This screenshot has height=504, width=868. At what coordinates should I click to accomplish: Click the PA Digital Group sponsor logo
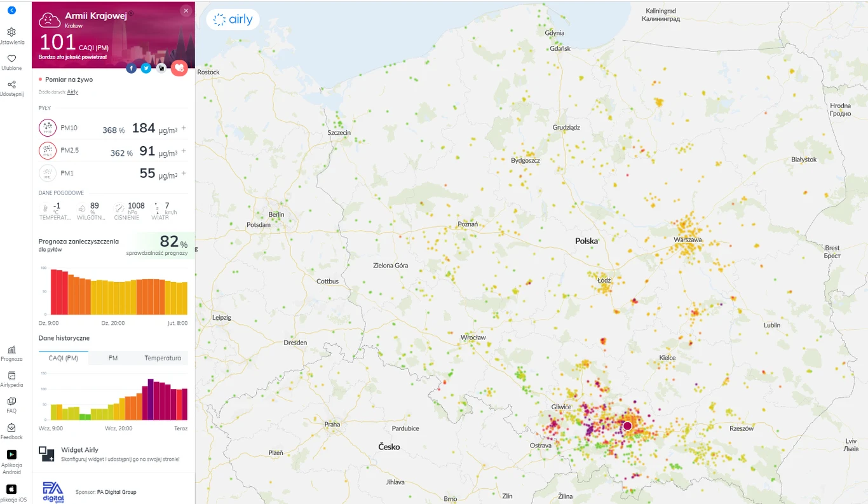(x=53, y=492)
